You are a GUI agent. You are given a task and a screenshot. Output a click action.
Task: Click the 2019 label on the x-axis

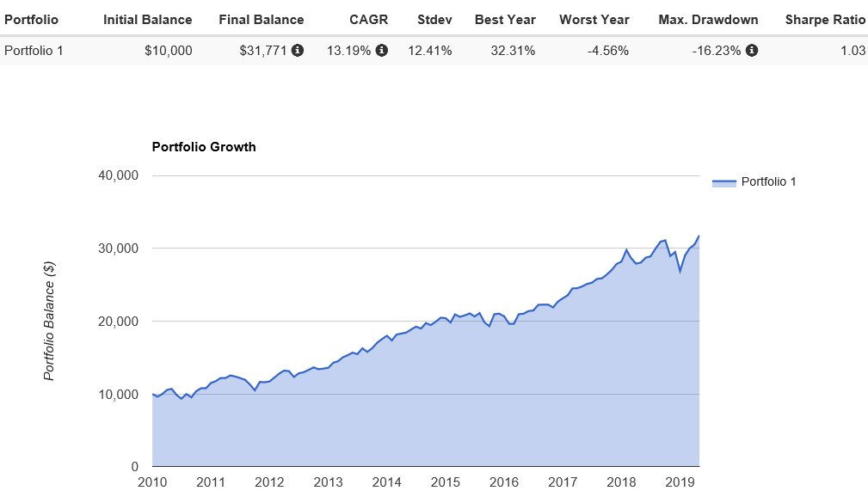pos(680,482)
